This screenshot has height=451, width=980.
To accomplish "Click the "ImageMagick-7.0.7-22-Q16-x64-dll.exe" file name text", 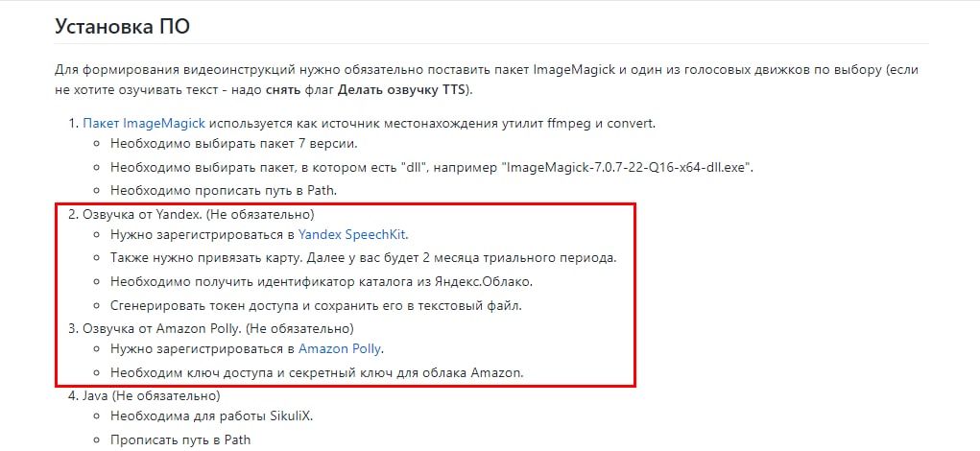I will point(627,168).
